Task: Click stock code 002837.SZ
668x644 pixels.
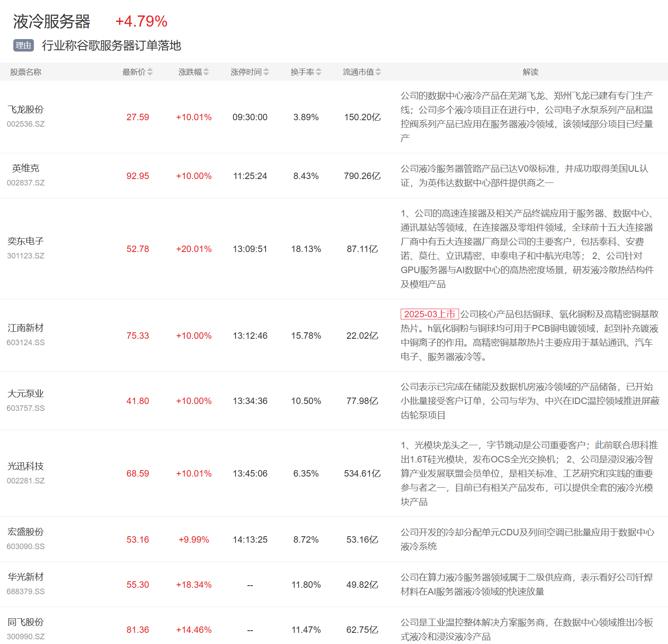Action: (26, 183)
